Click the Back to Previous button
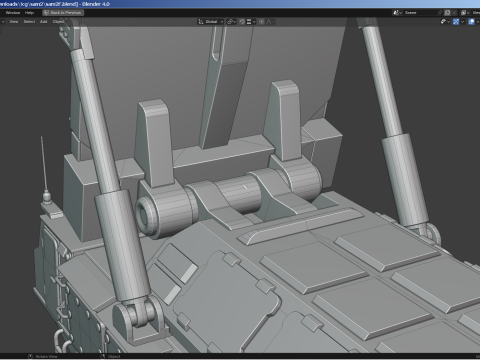Viewport: 480px width, 360px height. [x=63, y=13]
